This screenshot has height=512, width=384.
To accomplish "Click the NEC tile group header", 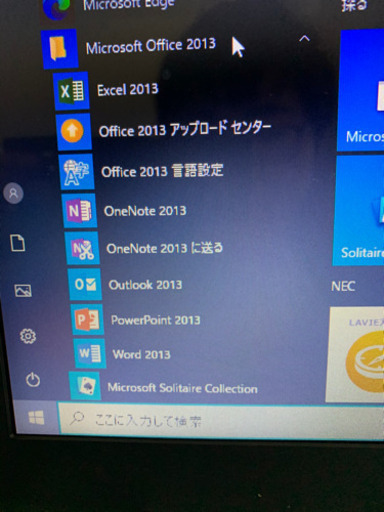I will [x=343, y=286].
